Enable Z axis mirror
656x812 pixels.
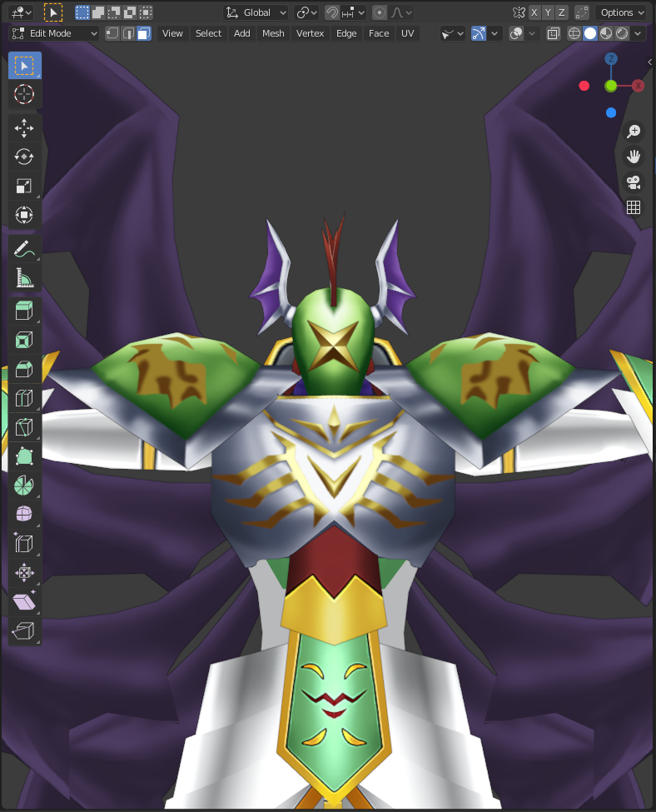click(x=561, y=12)
